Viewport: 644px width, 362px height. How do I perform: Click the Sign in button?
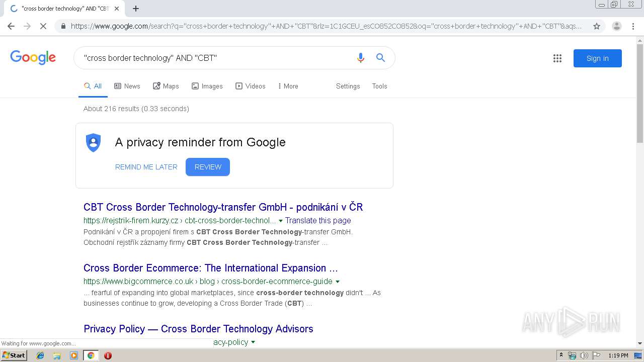click(x=598, y=58)
